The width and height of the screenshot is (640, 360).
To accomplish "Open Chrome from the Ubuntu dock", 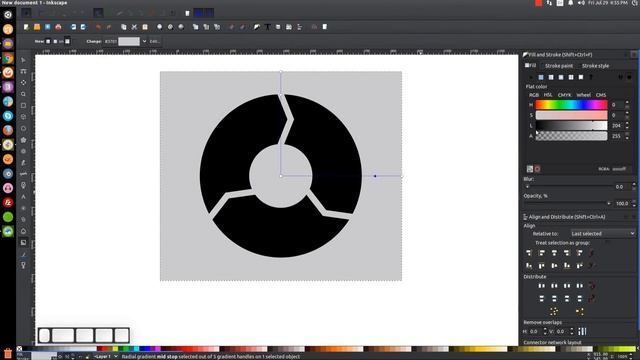I will pyautogui.click(x=8, y=58).
